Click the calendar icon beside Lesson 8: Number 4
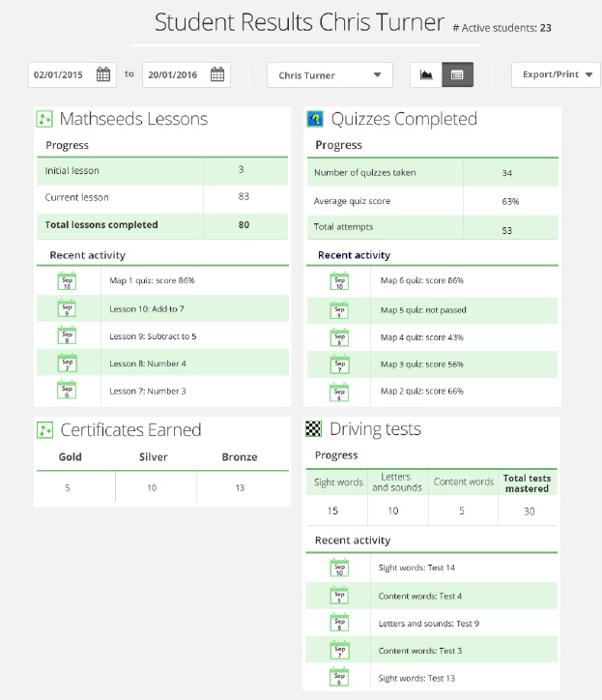Image resolution: width=602 pixels, height=700 pixels. click(68, 364)
